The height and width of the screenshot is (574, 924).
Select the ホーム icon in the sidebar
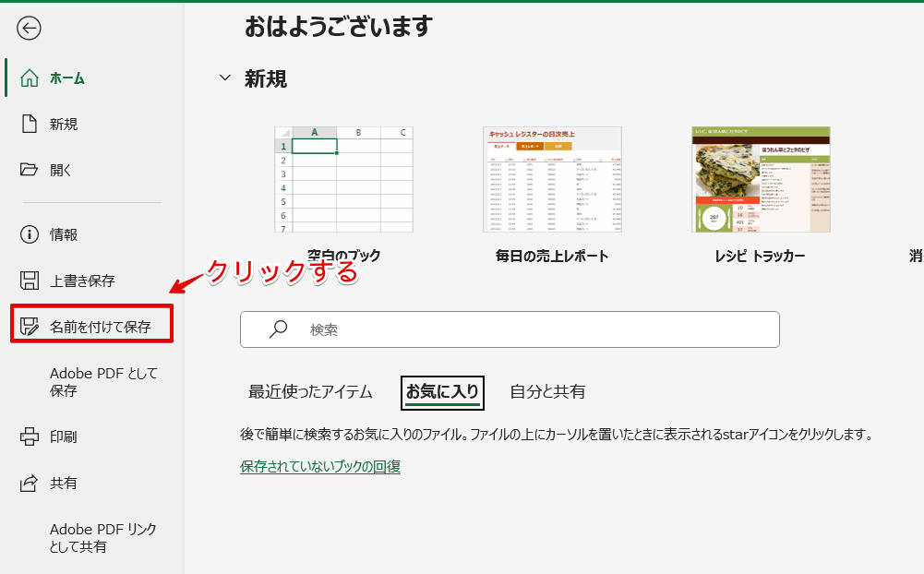[30, 78]
